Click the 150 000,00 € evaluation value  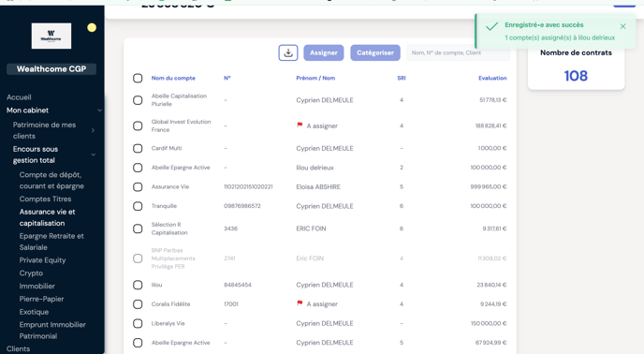(489, 324)
